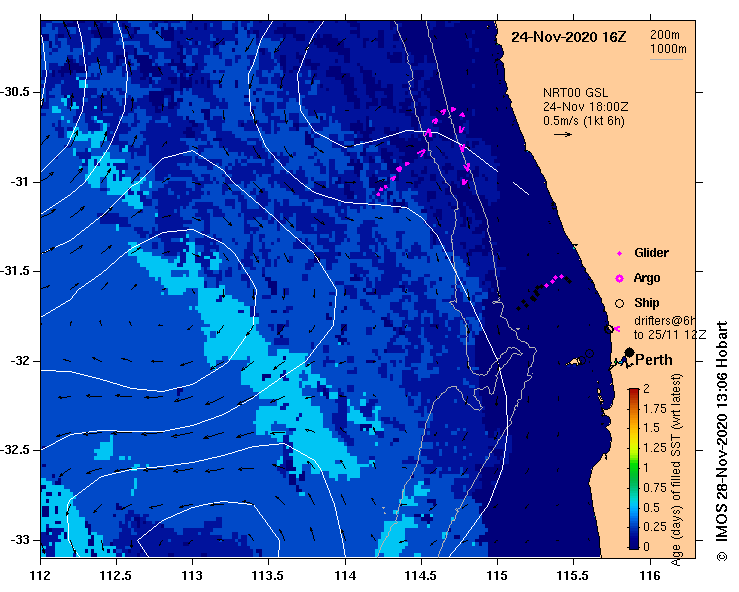Click the Age (days) of filled SST label
The height and width of the screenshot is (592, 739).
676,470
